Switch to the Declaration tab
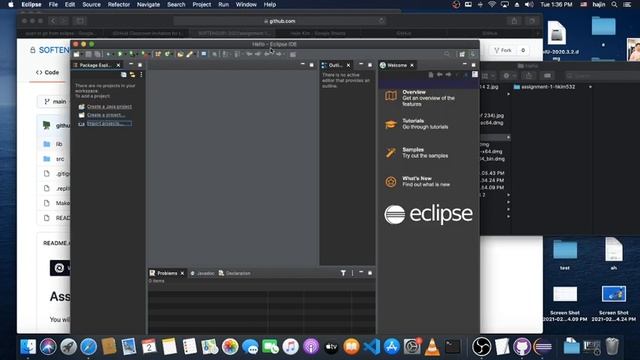 point(235,273)
